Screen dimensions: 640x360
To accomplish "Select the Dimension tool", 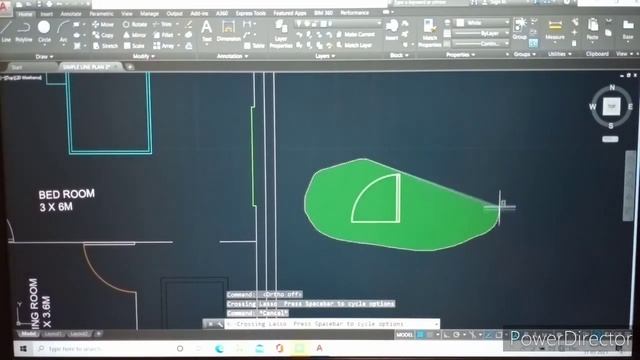I will coord(228,31).
